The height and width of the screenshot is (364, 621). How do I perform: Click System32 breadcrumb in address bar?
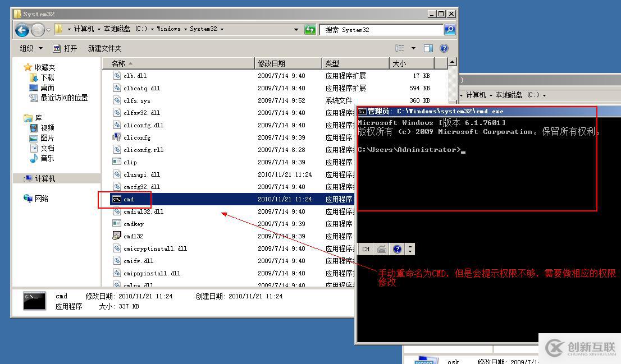[203, 29]
